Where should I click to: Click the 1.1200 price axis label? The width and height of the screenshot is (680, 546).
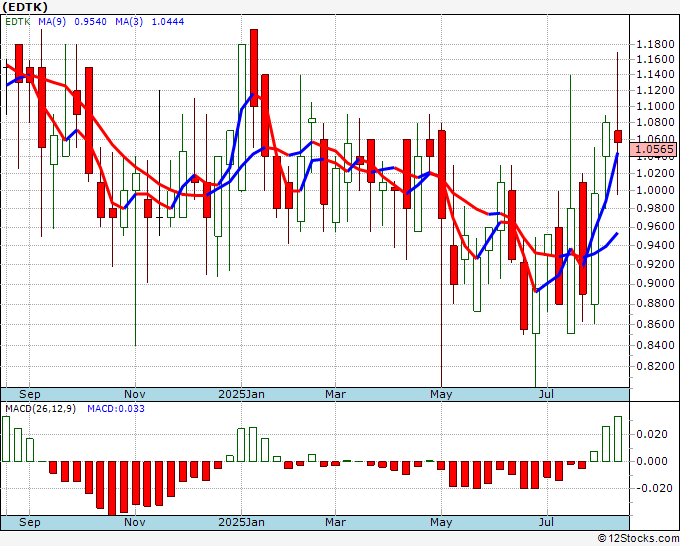[x=655, y=90]
